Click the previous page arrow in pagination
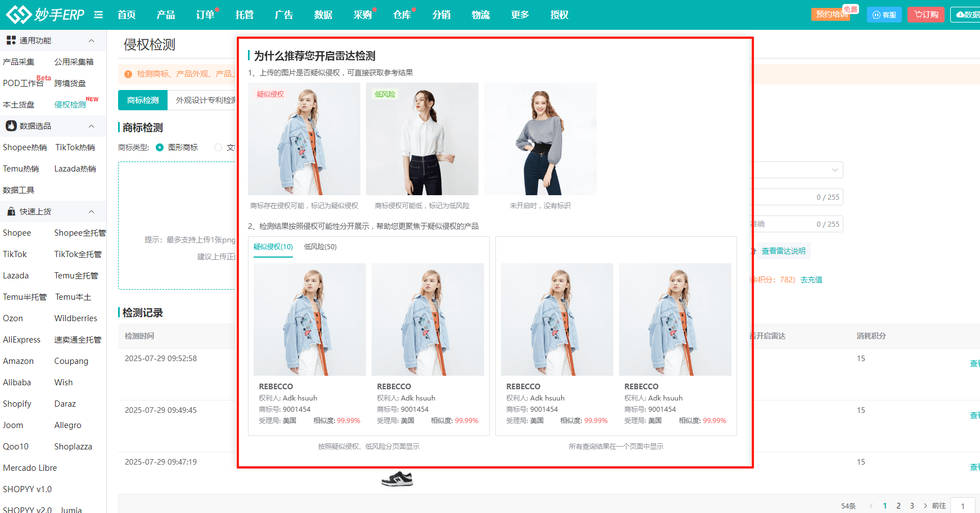Screen dimensions: 980x513 coord(871,506)
